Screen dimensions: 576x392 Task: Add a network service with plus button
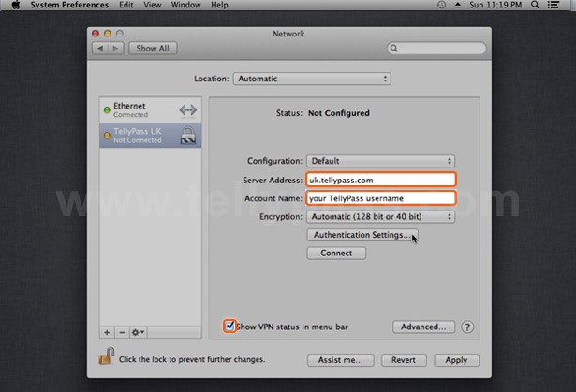coord(107,332)
